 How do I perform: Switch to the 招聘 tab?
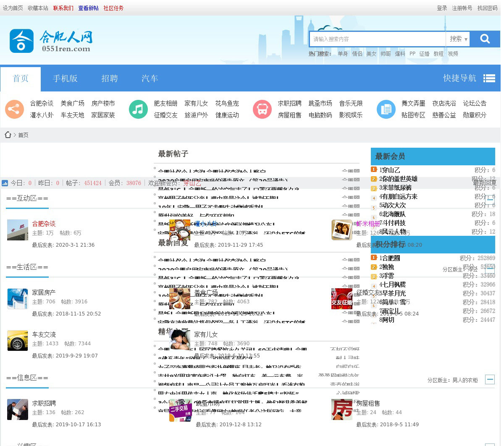109,78
